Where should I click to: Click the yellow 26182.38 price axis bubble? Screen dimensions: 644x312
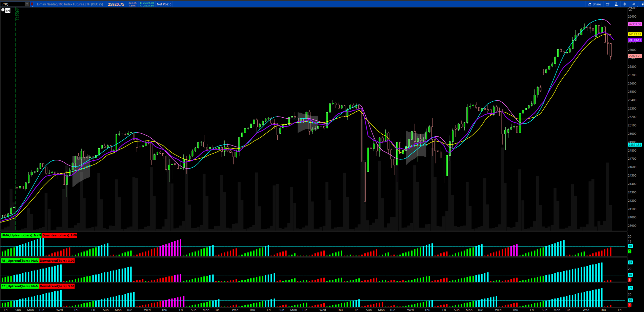tap(635, 34)
